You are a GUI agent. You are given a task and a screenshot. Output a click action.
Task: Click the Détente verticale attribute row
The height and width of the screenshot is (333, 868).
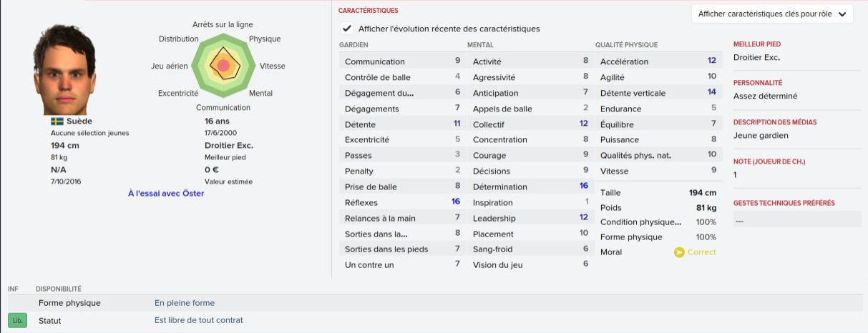pos(658,93)
